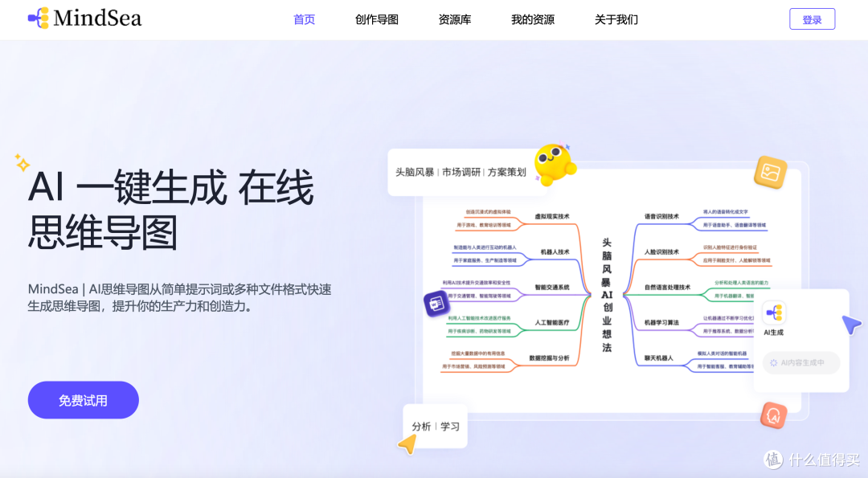Click the 分析 | 学习 tag card
This screenshot has width=868, height=478.
point(436,426)
